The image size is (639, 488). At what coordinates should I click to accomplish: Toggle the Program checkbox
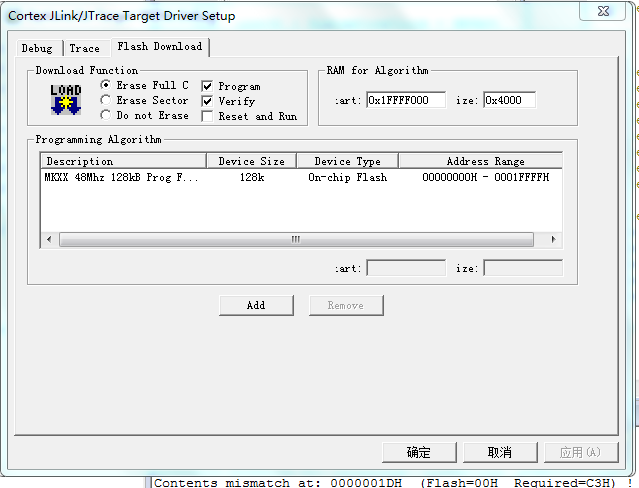(207, 86)
